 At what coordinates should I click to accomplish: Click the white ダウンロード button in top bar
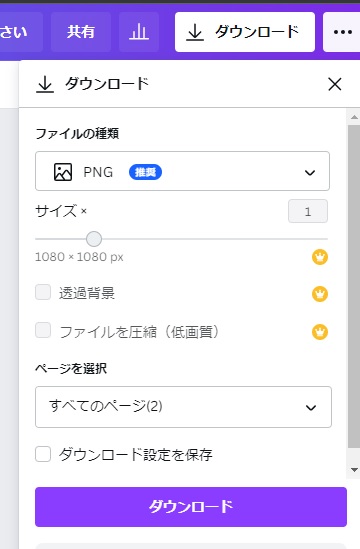point(245,32)
